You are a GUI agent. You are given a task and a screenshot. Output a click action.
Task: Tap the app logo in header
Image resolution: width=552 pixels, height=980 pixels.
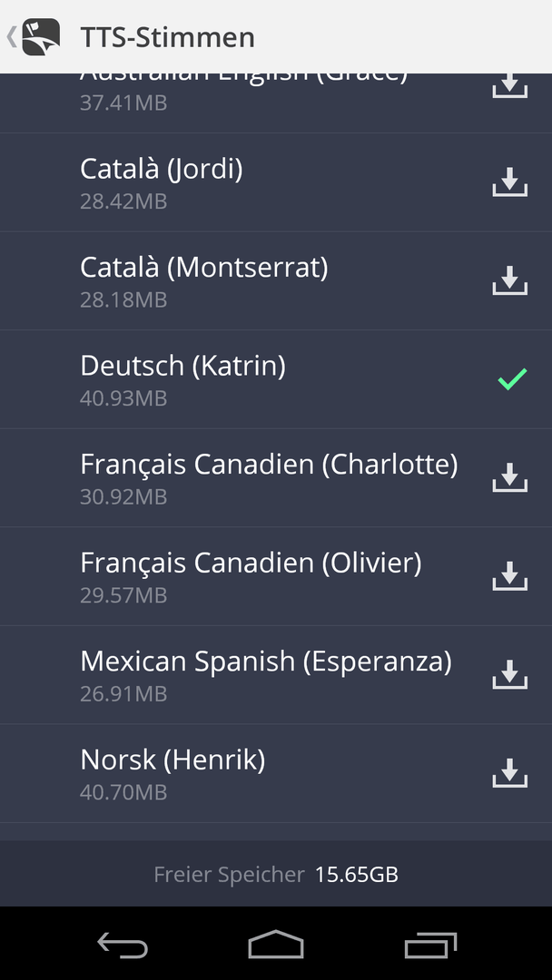(x=41, y=37)
